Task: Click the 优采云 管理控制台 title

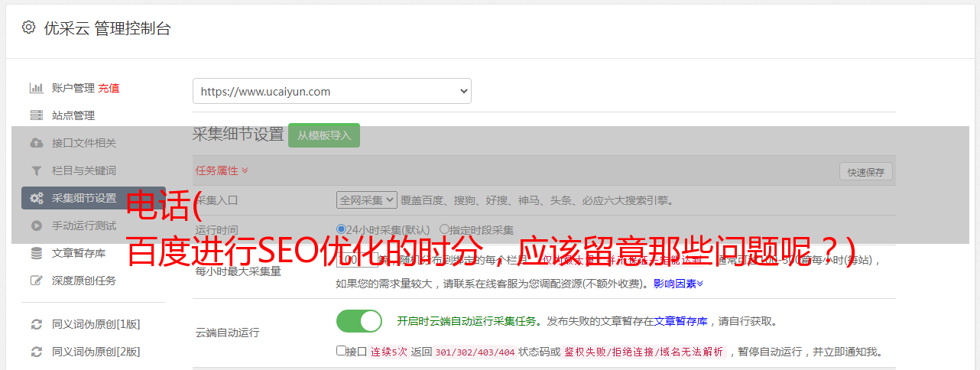Action: pos(107,28)
